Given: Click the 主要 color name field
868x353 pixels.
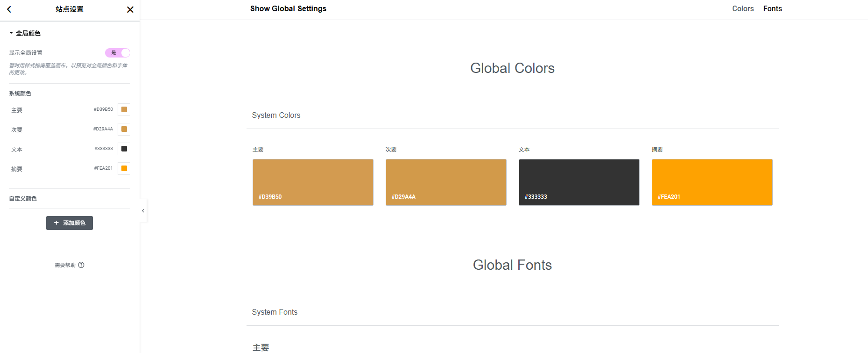Looking at the screenshot, I should click(x=17, y=110).
